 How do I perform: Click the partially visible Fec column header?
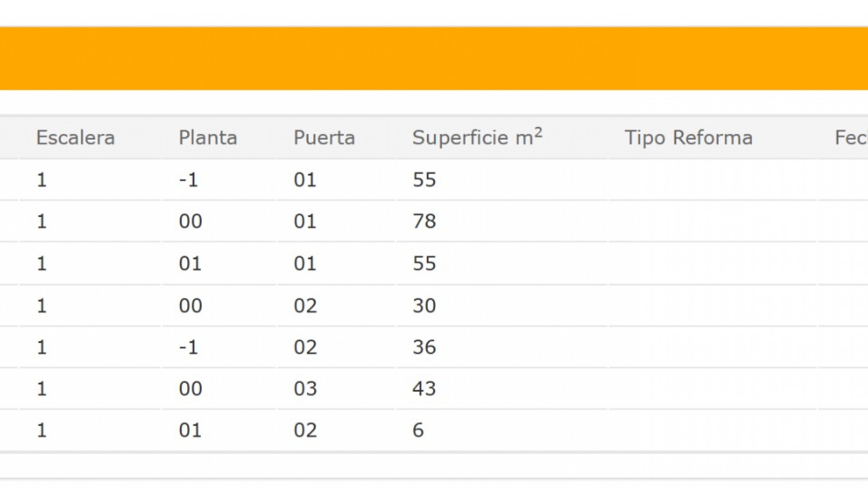tap(850, 138)
